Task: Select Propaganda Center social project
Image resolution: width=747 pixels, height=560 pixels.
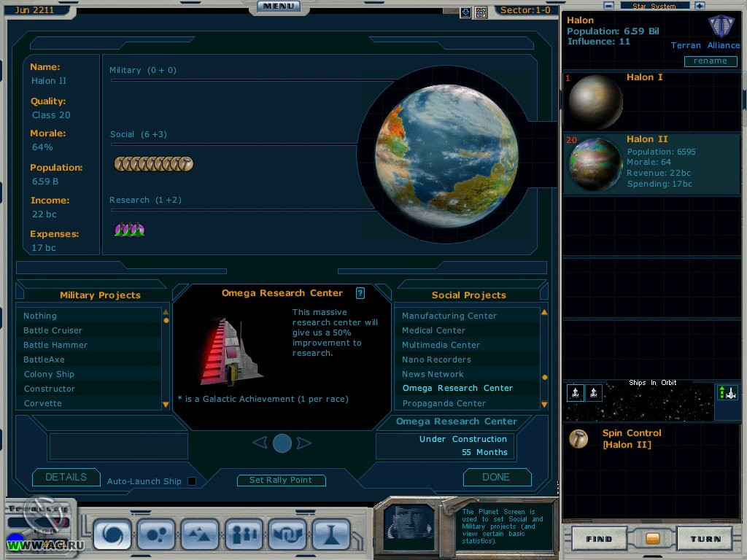Action: click(x=468, y=403)
